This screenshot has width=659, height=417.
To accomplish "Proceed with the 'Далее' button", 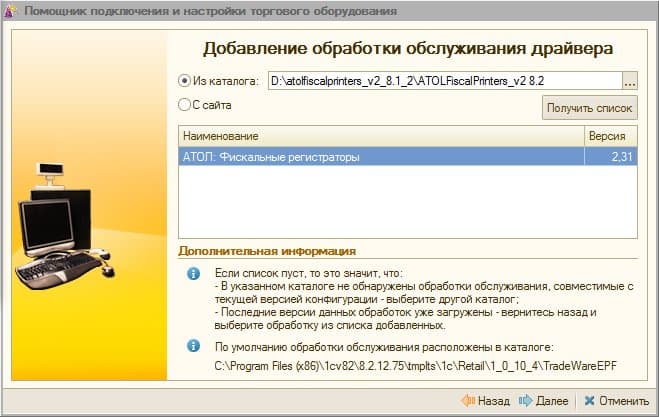I will (543, 401).
